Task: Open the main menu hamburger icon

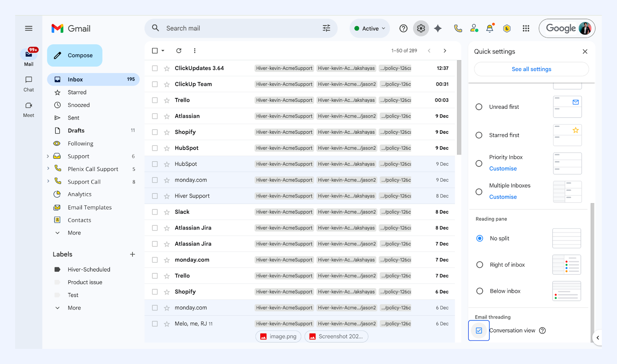Action: click(x=29, y=28)
